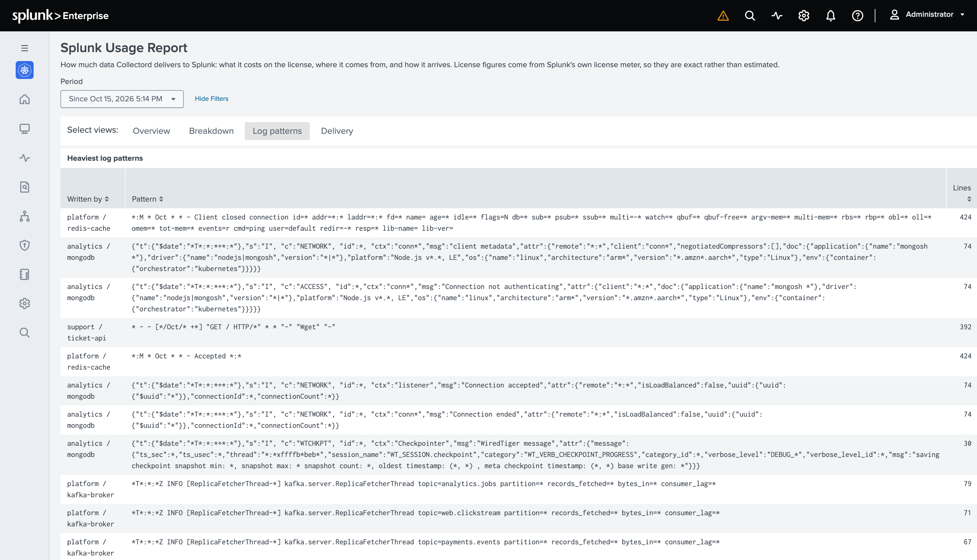
Task: Switch to the Breakdown view
Action: click(211, 131)
